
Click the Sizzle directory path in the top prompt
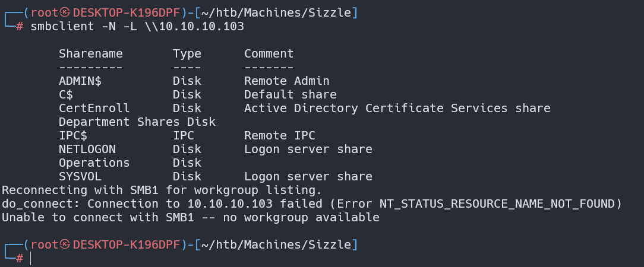(x=333, y=12)
